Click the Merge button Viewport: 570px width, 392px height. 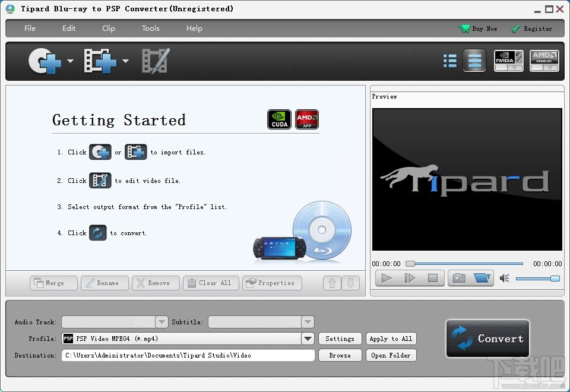pyautogui.click(x=53, y=283)
